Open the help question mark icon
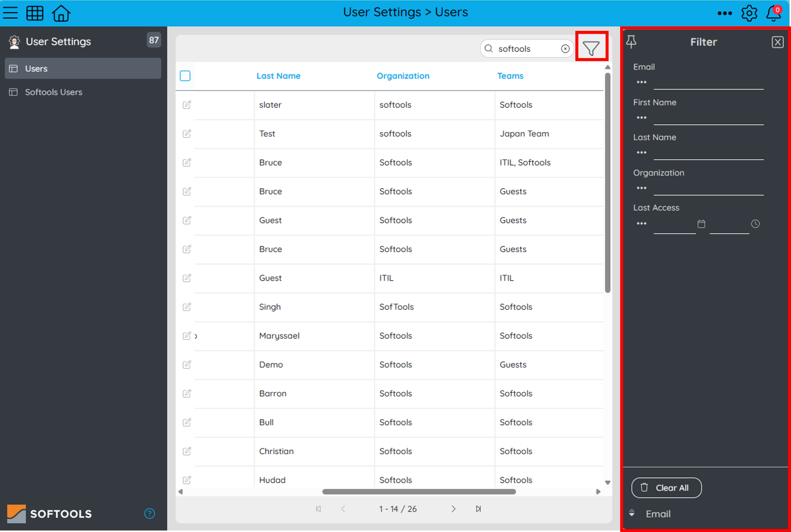Viewport: 791px width, 532px height. pos(150,514)
